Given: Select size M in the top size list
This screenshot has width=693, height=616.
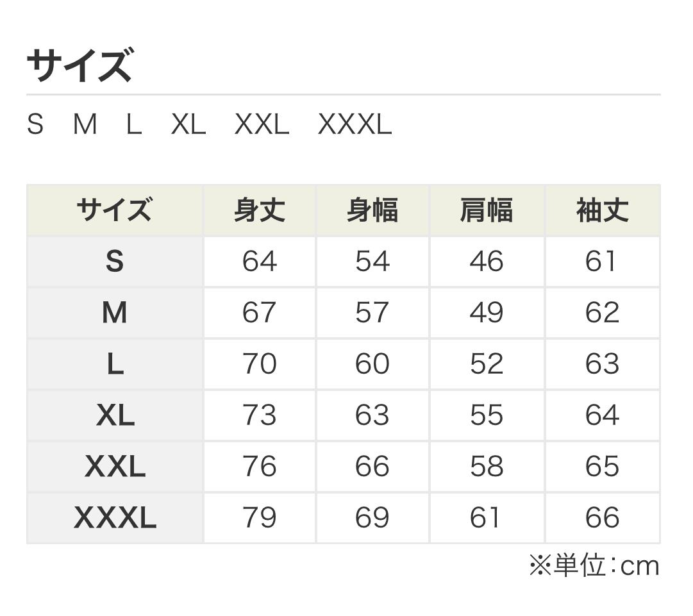Looking at the screenshot, I should click(85, 124).
